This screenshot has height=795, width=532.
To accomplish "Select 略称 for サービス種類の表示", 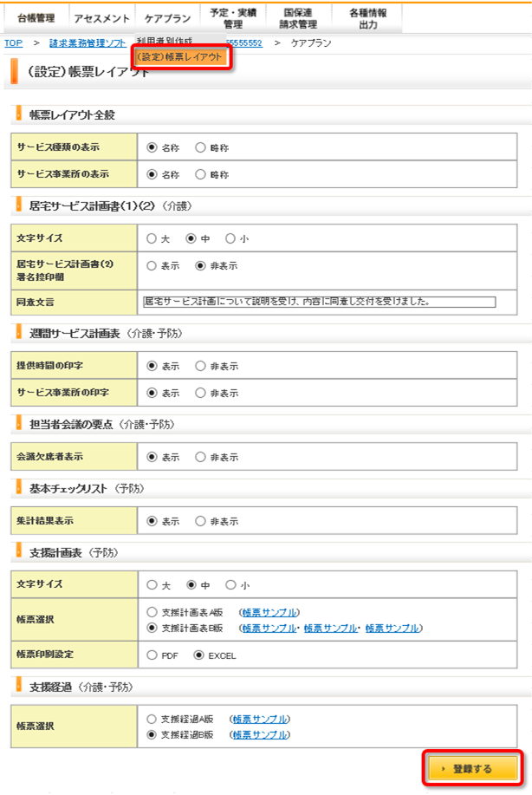I will (201, 147).
